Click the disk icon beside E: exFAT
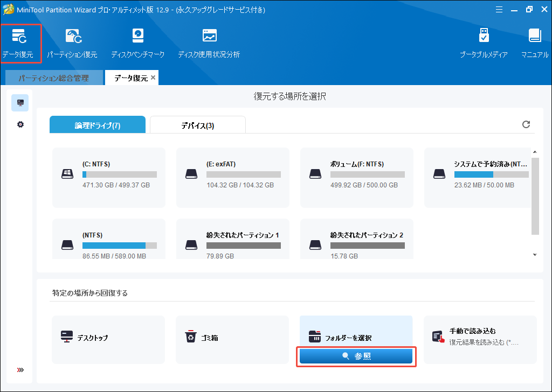This screenshot has height=392, width=552. point(191,174)
